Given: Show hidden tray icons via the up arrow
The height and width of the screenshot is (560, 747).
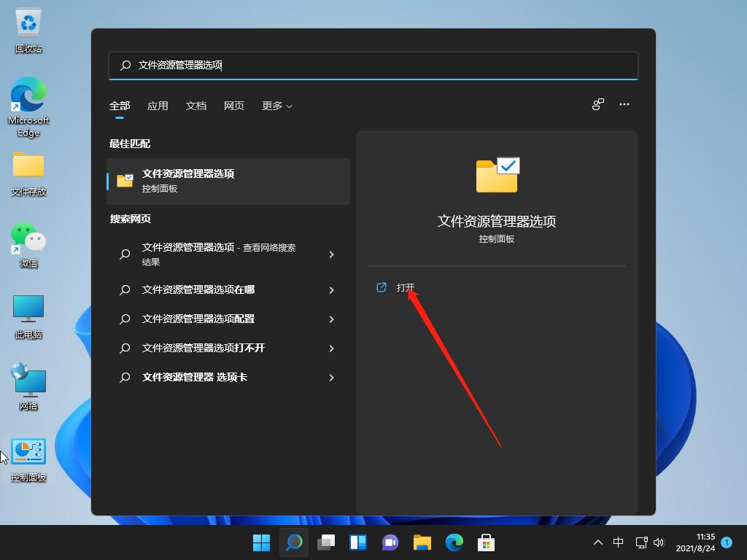Looking at the screenshot, I should tap(597, 542).
